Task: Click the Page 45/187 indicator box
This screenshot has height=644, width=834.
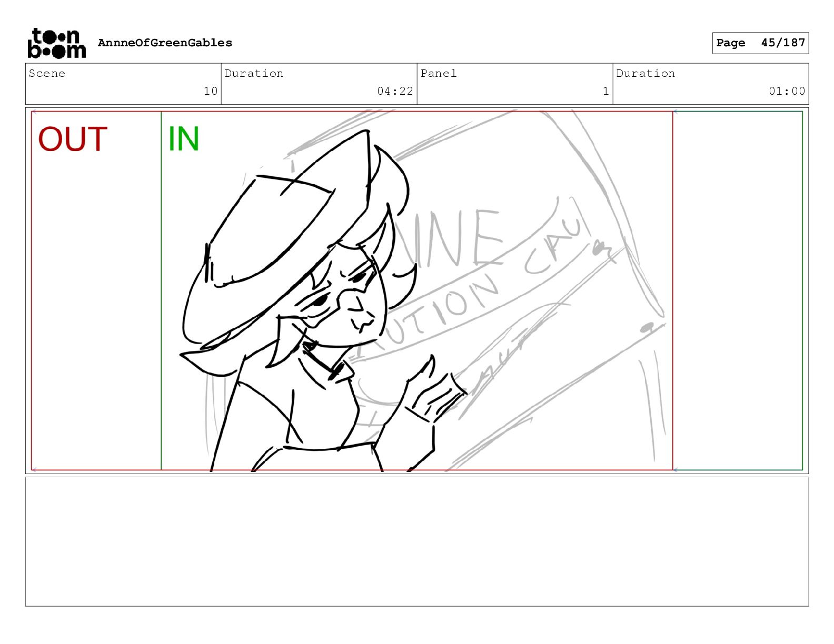Action: coord(760,43)
